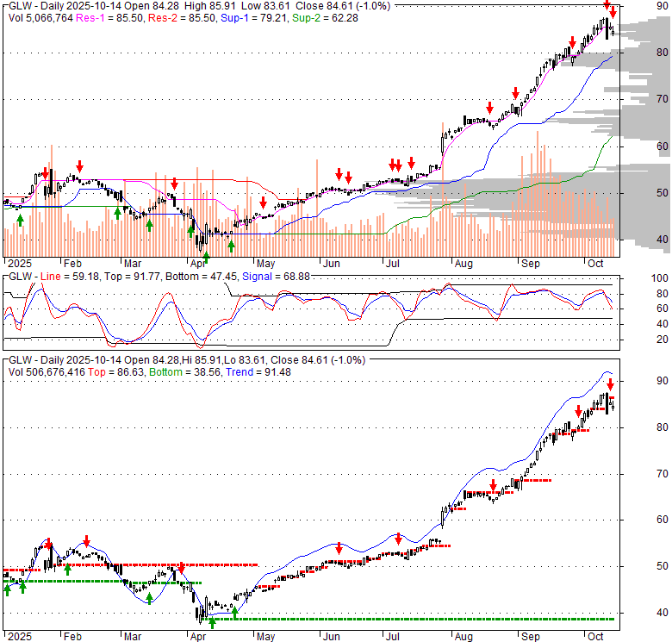Click the Jul month label on top chart axis
Image resolution: width=672 pixels, height=642 pixels.
point(391,264)
